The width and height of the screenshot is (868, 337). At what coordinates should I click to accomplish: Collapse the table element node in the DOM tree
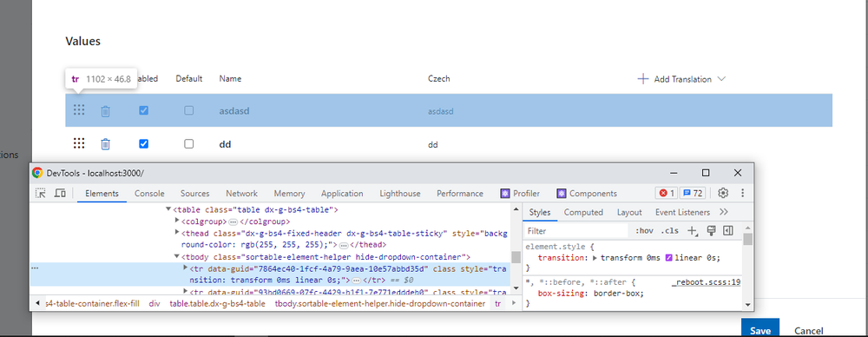[168, 210]
